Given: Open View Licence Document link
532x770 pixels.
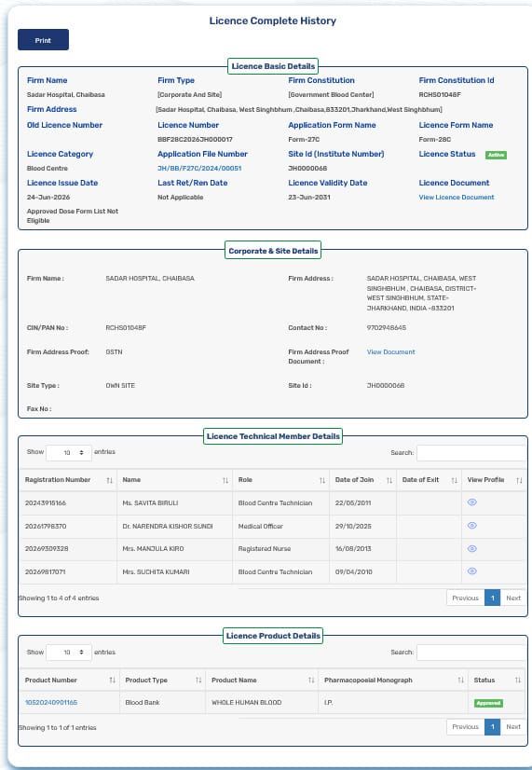Looking at the screenshot, I should pyautogui.click(x=457, y=197).
